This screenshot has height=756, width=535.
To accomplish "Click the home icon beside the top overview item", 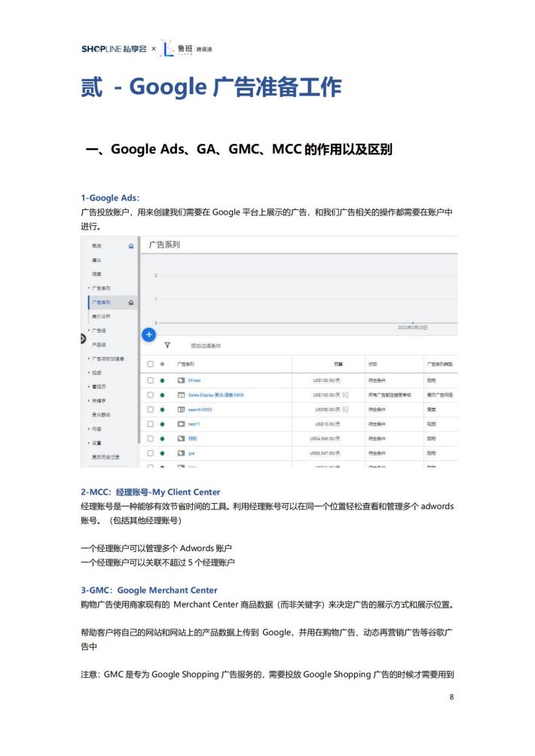I will coord(130,246).
